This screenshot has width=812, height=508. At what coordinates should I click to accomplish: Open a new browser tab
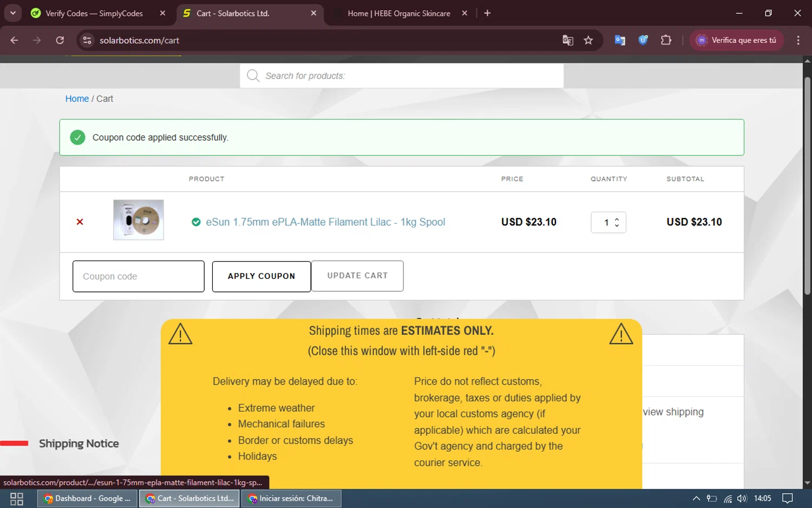pos(487,13)
